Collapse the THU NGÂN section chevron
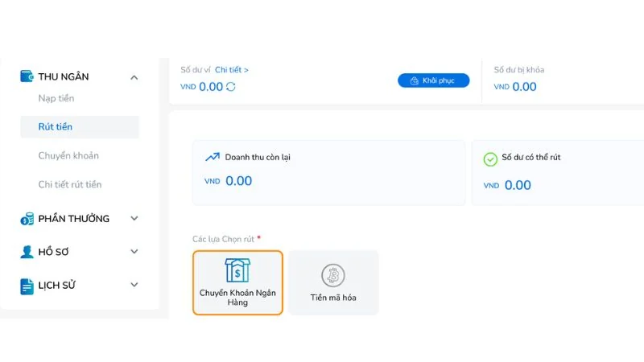 point(134,77)
